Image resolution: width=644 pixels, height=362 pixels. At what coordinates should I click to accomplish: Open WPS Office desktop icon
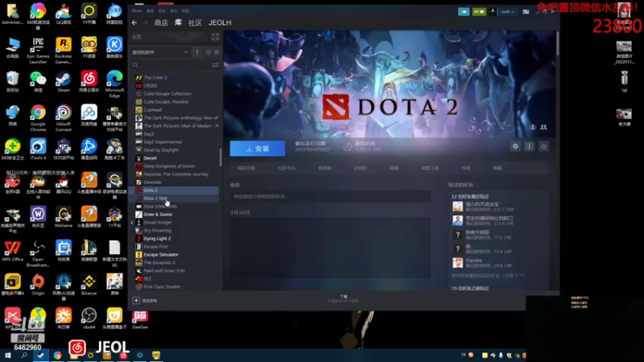point(12,251)
